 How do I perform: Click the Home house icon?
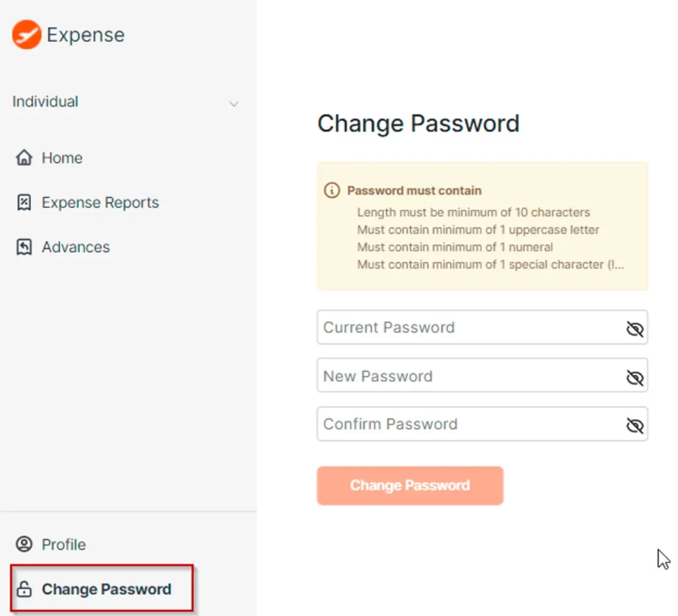coord(24,157)
